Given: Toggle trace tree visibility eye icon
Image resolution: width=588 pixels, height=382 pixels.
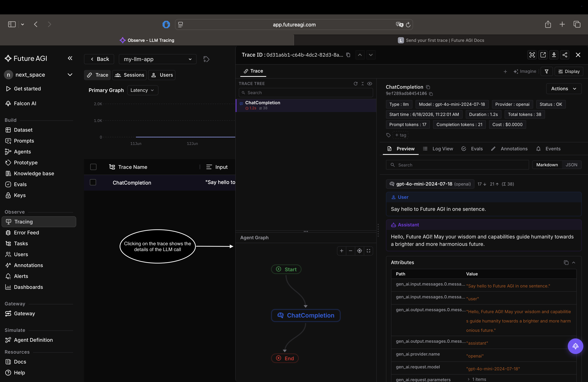Looking at the screenshot, I should click(x=370, y=83).
